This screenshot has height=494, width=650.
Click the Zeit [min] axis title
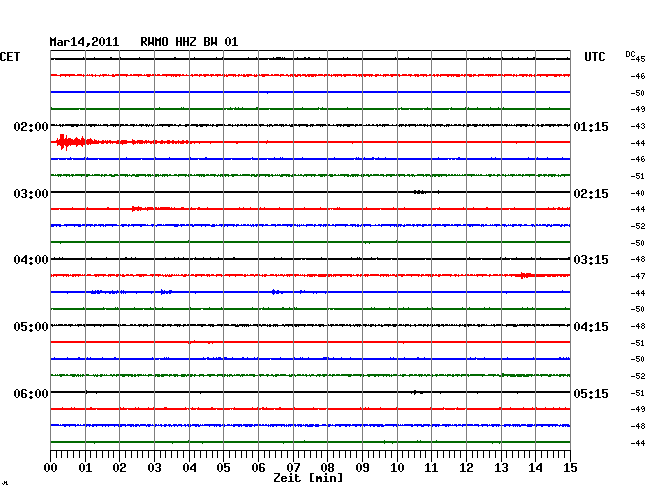pyautogui.click(x=308, y=478)
